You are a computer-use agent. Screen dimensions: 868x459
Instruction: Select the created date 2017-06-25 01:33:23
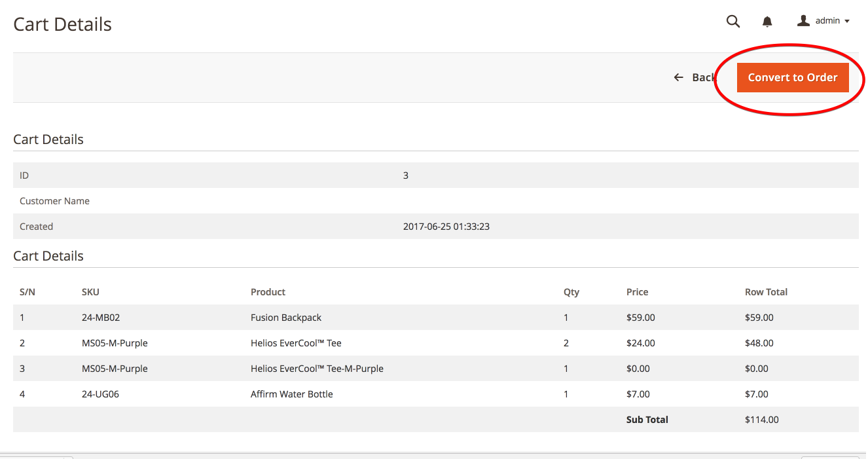click(446, 227)
